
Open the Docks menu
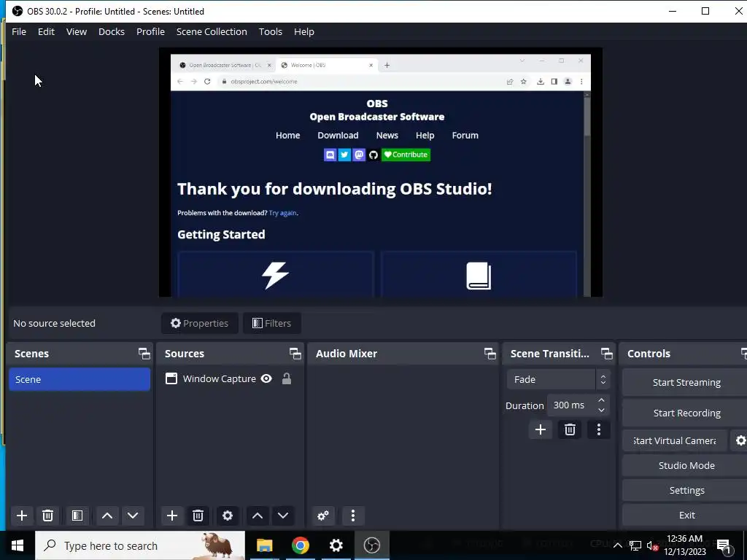[x=112, y=32]
